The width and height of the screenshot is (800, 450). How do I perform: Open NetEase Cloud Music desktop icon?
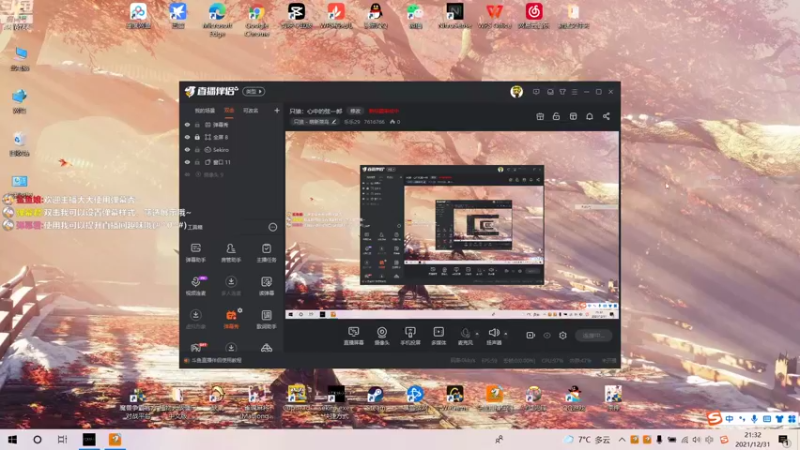[534, 15]
